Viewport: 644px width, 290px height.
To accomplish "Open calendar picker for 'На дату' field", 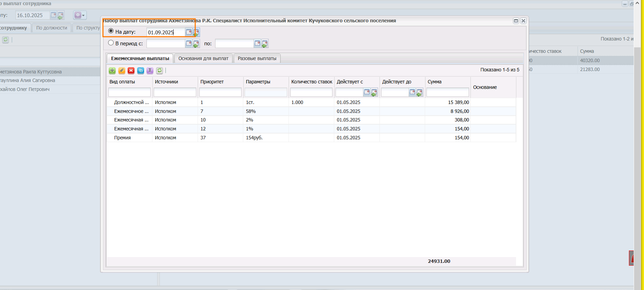I will 189,32.
